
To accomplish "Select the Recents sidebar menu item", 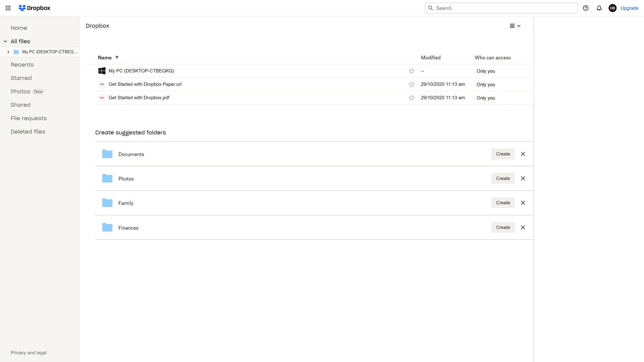I will coord(22,65).
